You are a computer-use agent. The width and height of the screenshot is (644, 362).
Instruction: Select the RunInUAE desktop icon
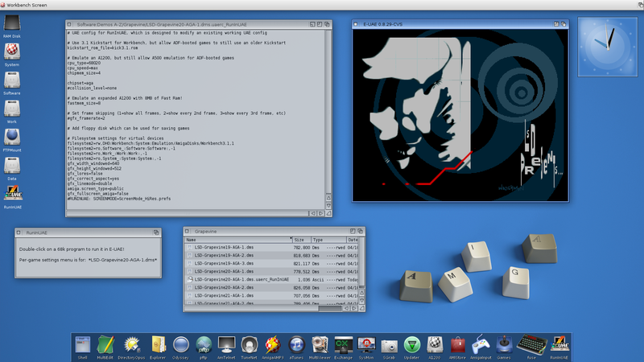tap(12, 194)
